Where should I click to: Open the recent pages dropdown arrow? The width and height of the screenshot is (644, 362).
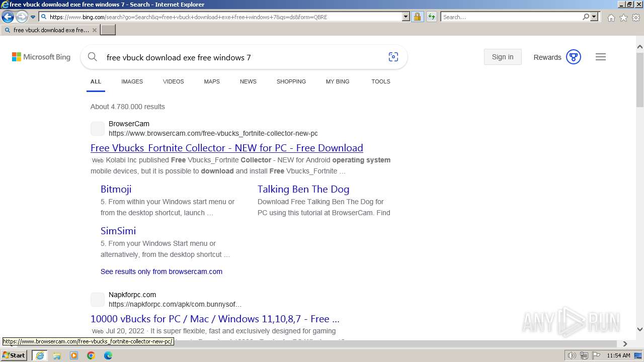[x=33, y=17]
